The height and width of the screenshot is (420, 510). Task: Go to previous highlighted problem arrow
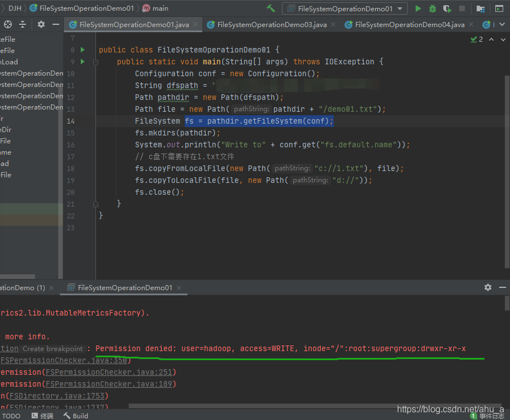(491, 40)
